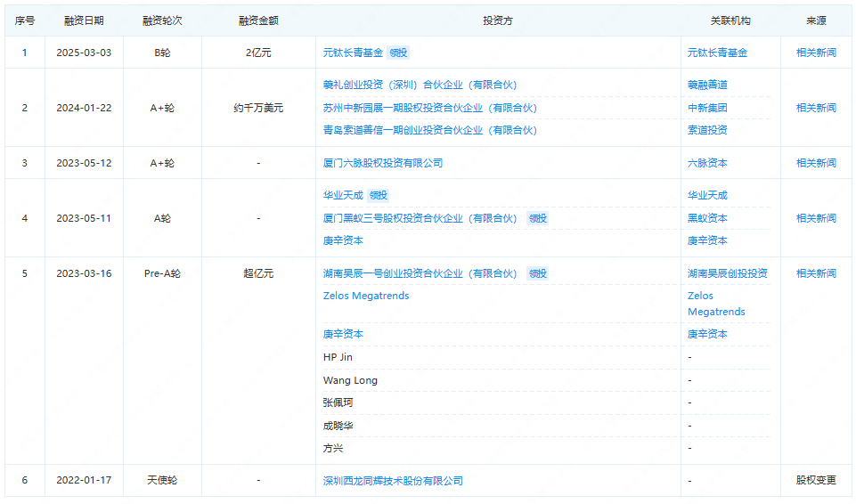The width and height of the screenshot is (856, 504).
Task: Select the round cell 天使轮
Action: click(162, 480)
